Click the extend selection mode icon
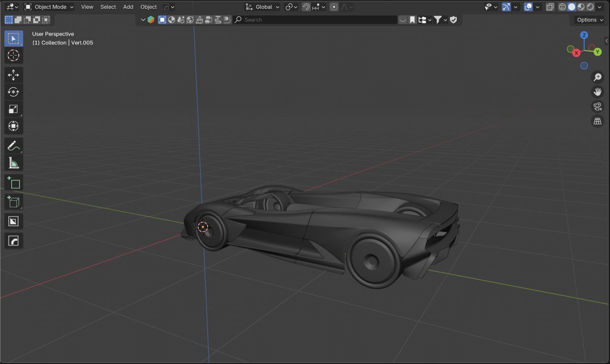610x364 pixels. 18,20
